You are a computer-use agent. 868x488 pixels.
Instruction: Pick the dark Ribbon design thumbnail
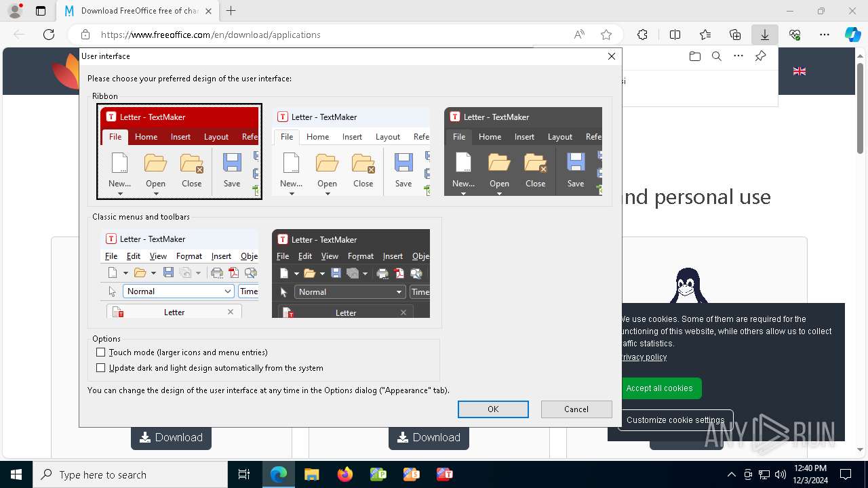pyautogui.click(x=523, y=151)
